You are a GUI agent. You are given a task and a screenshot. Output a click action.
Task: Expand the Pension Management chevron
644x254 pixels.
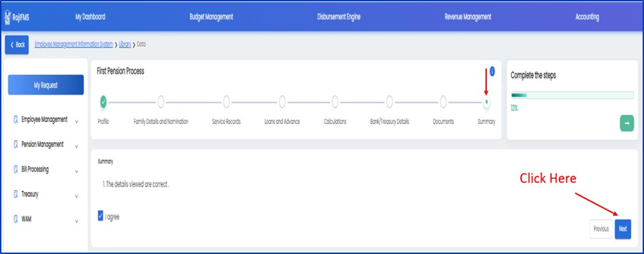pyautogui.click(x=76, y=146)
